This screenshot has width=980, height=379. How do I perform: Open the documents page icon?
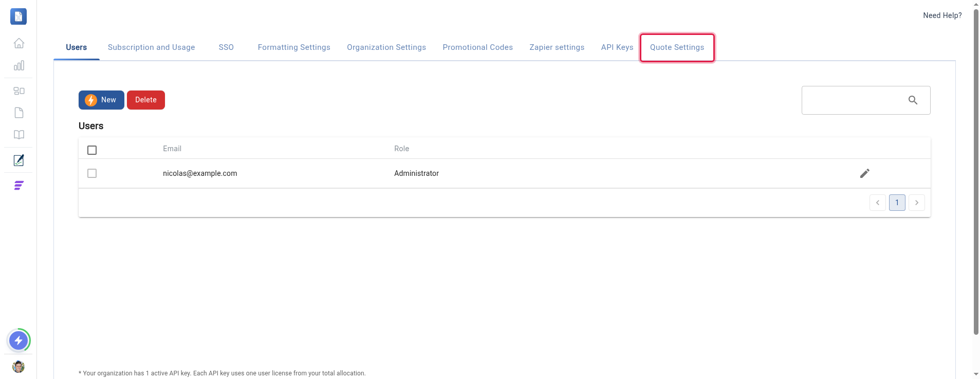coord(19,113)
